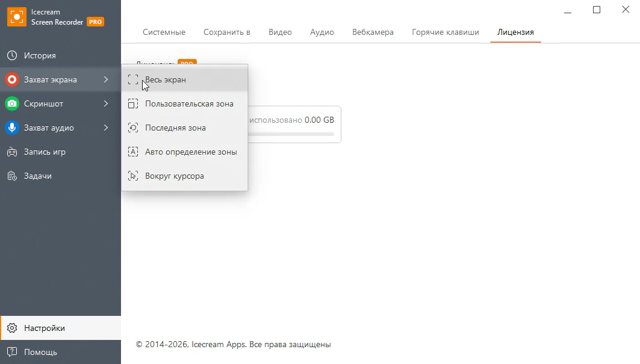The height and width of the screenshot is (364, 640).
Task: Click the History clock icon
Action: point(11,55)
